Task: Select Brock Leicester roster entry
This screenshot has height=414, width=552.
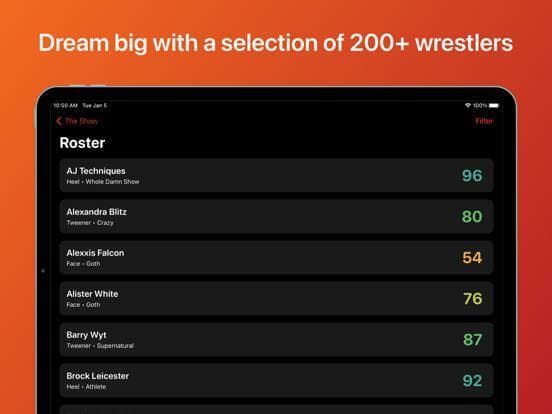Action: click(x=276, y=380)
